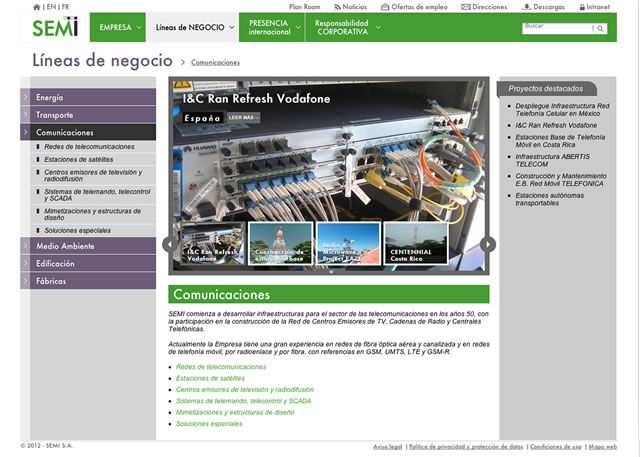Image resolution: width=640 pixels, height=457 pixels.
Task: Expand Responsabilidad CORPORATIVA menu
Action: point(345,27)
